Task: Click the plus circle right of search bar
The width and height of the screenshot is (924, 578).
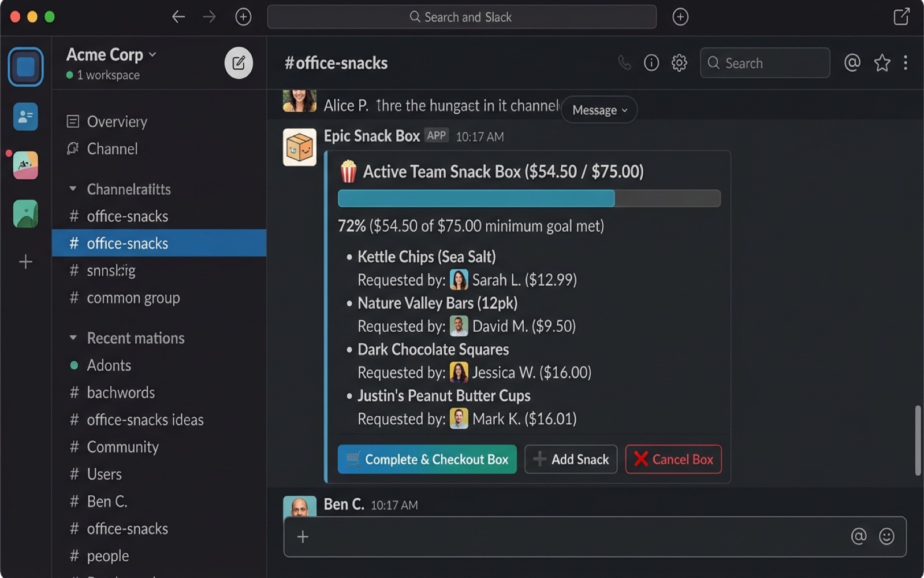Action: 680,17
